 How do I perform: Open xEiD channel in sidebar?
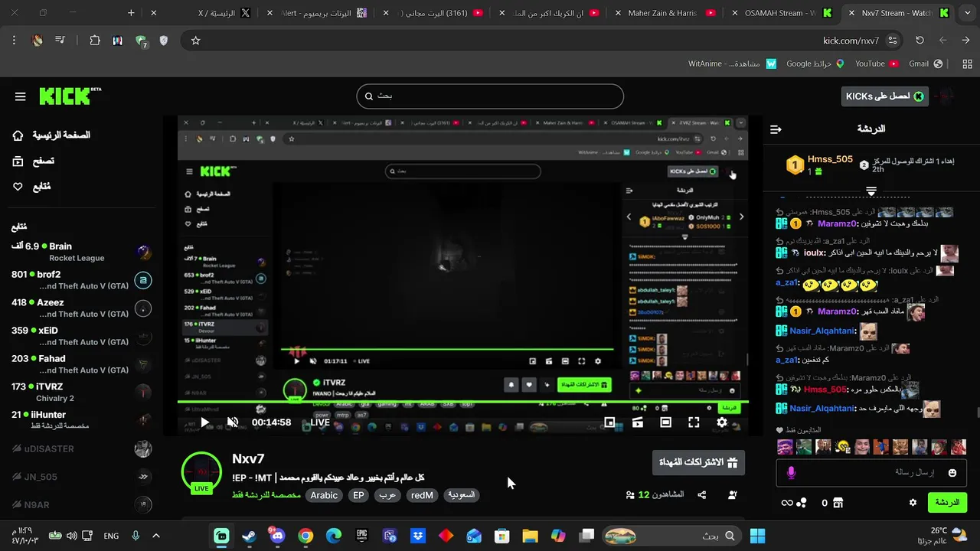pyautogui.click(x=81, y=336)
